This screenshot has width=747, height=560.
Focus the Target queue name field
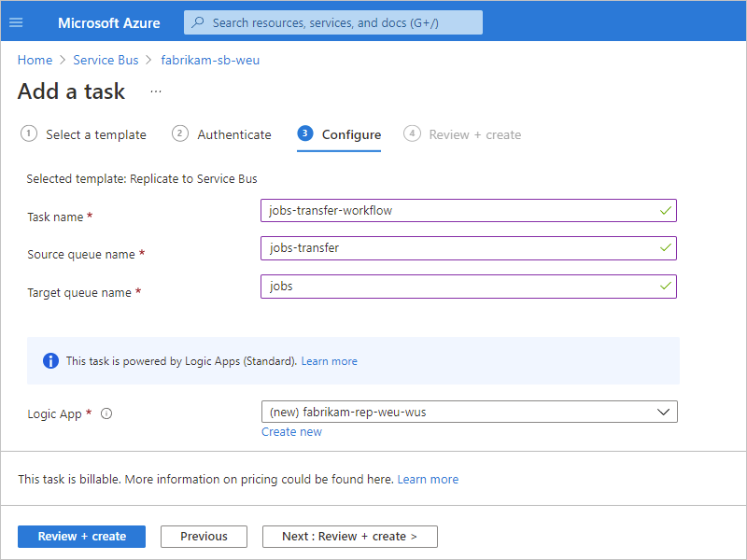[x=469, y=287]
